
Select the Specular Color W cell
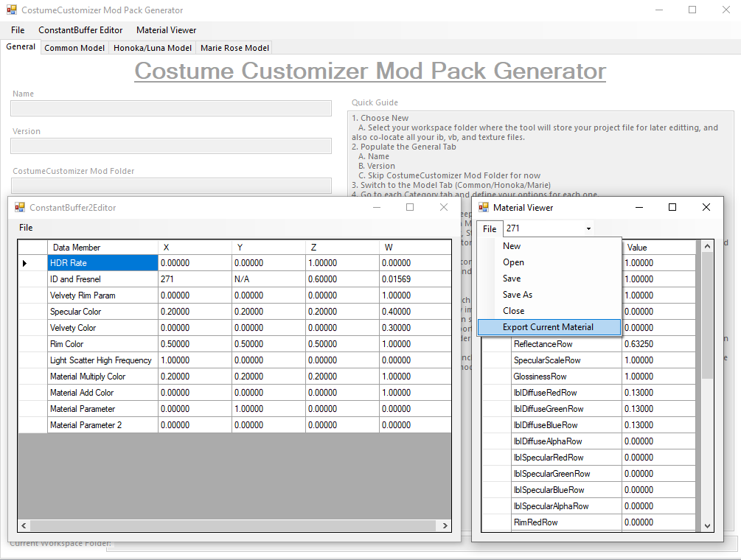point(415,312)
